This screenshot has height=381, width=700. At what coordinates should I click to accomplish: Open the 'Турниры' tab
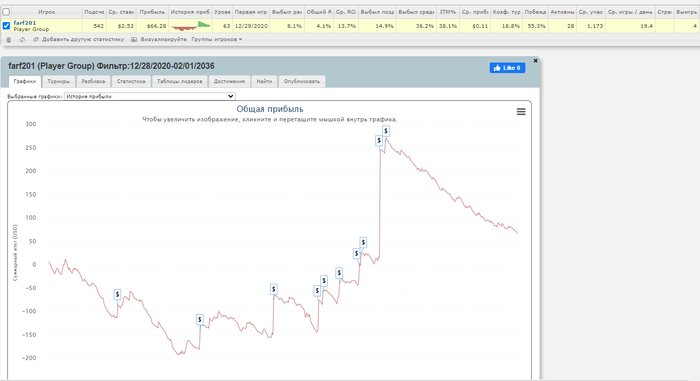coord(58,81)
